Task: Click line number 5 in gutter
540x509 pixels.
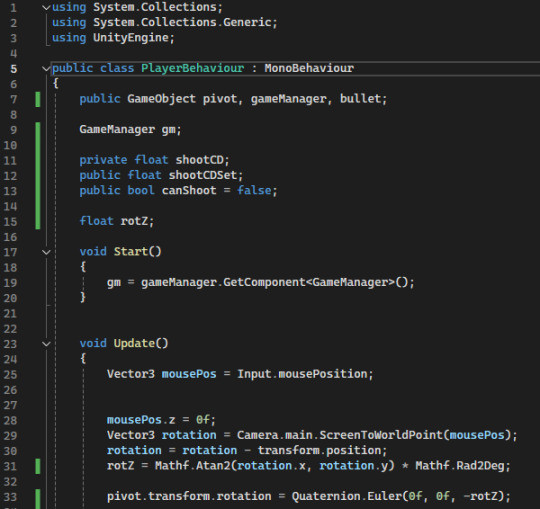Action: pos(13,69)
